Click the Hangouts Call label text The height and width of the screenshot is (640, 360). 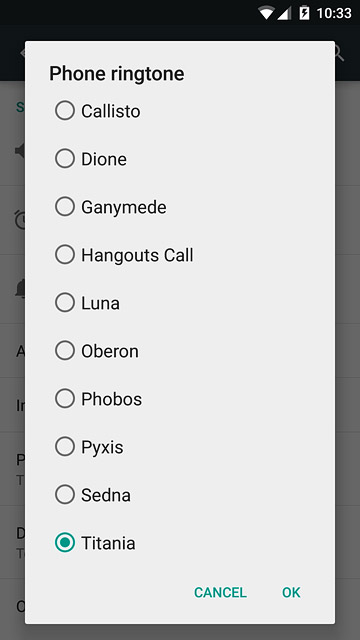point(137,255)
